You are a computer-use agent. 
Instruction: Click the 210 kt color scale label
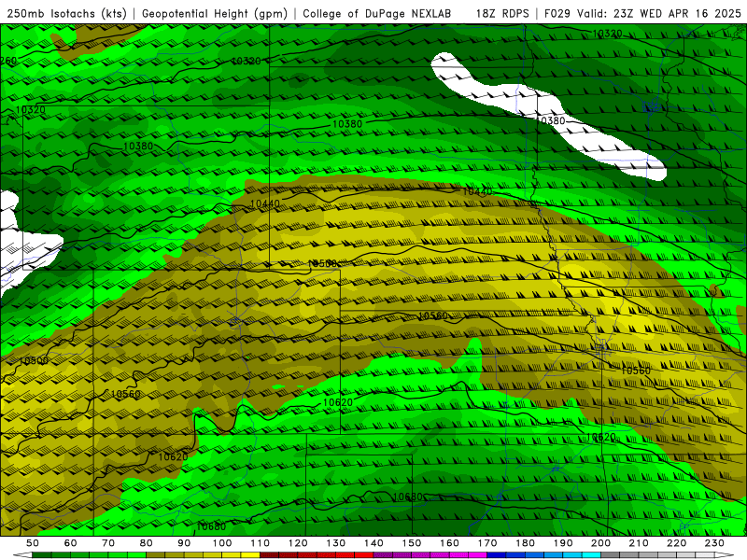[x=639, y=543]
